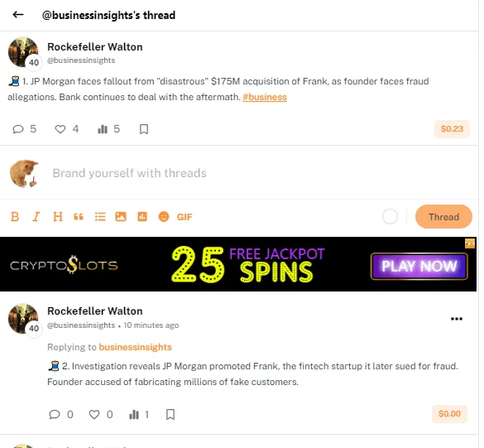The height and width of the screenshot is (448, 484).
Task: Like the first JP Morgan post
Action: tap(60, 129)
